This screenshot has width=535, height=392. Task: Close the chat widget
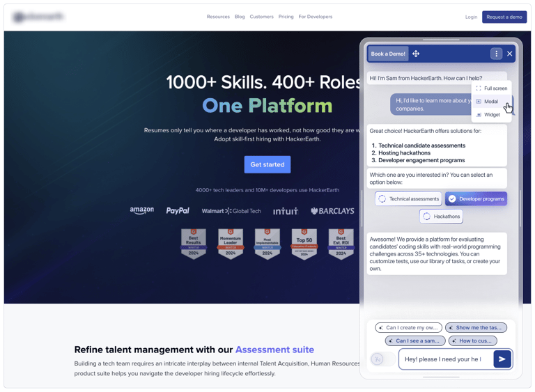click(x=509, y=54)
